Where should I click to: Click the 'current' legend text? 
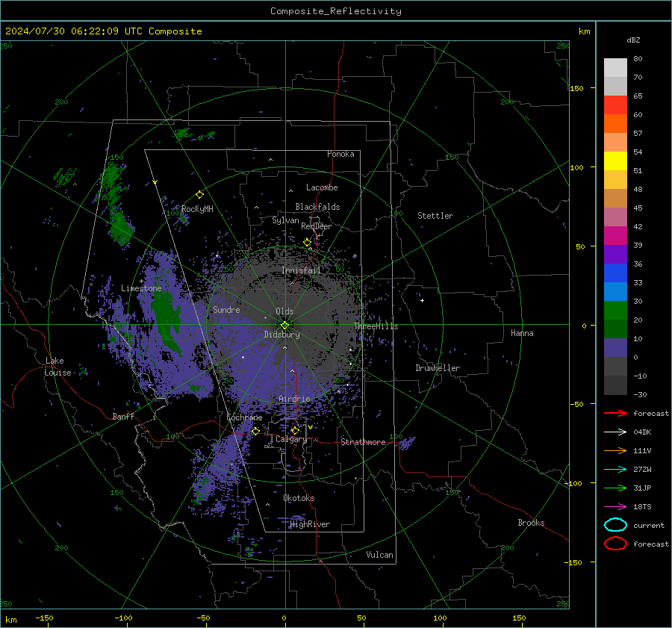coord(649,526)
